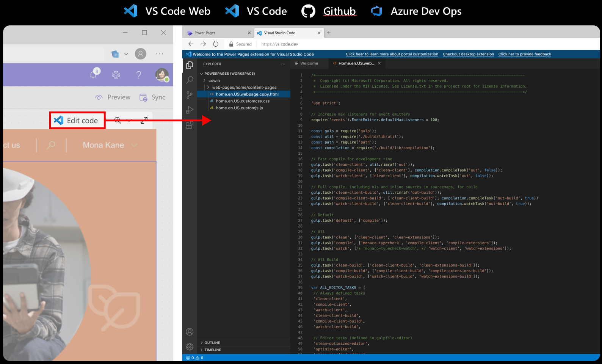Click the Preview button
Screen dimensions: 602x364
click(113, 97)
